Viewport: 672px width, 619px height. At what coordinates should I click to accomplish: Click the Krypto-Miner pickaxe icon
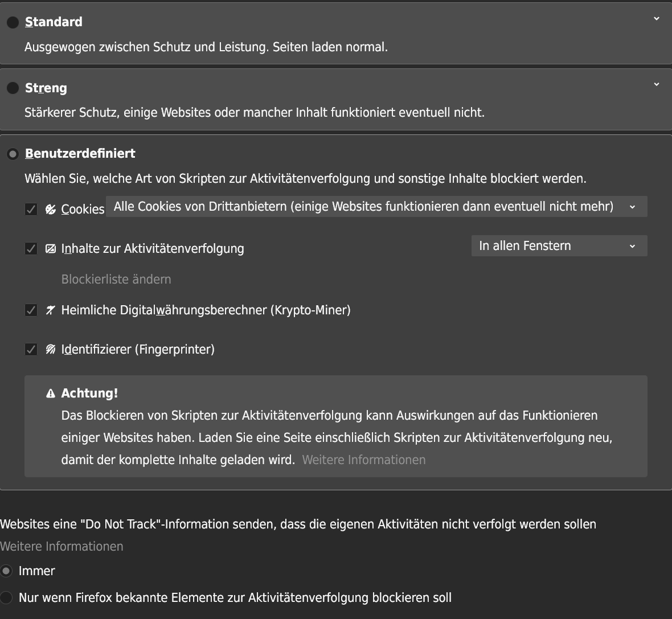tap(51, 310)
